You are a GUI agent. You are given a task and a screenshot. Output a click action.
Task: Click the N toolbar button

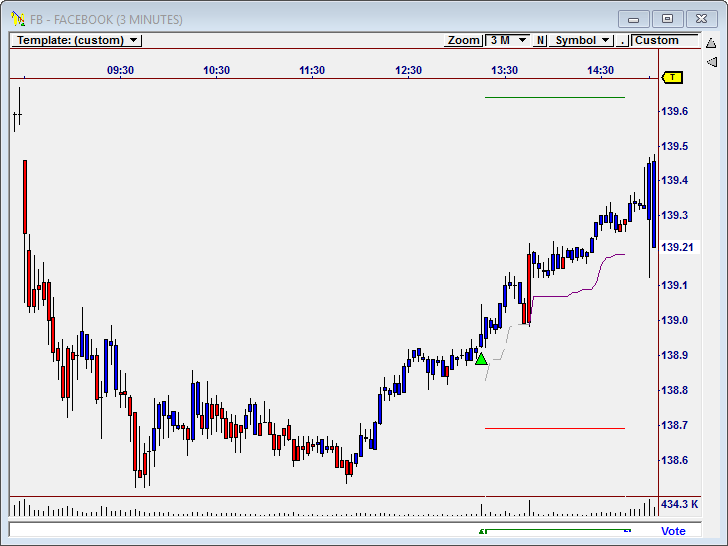(540, 40)
